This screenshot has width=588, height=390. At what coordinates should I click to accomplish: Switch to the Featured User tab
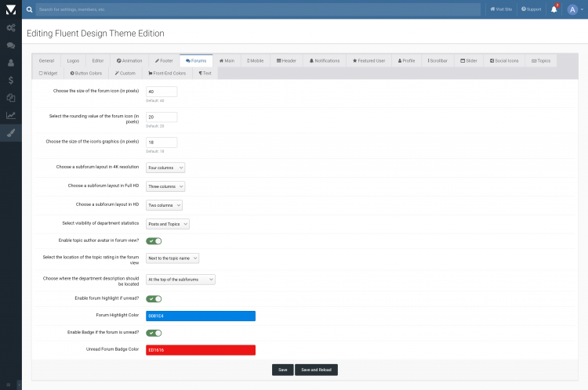(369, 60)
